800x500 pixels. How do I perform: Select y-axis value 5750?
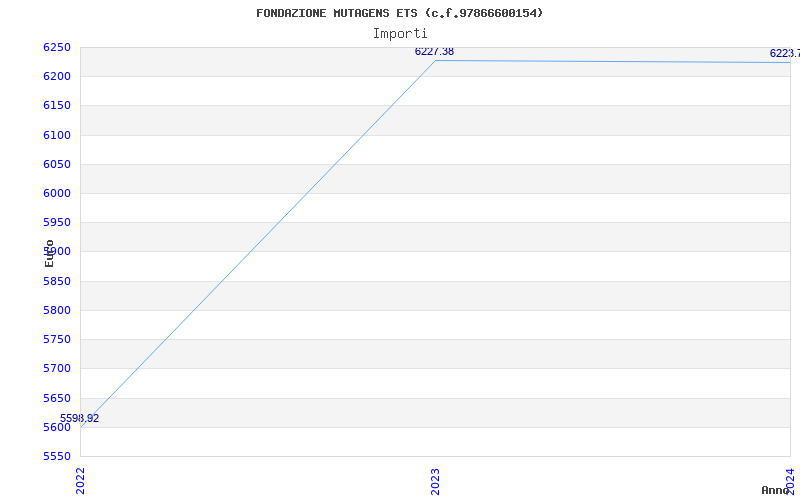tap(57, 339)
